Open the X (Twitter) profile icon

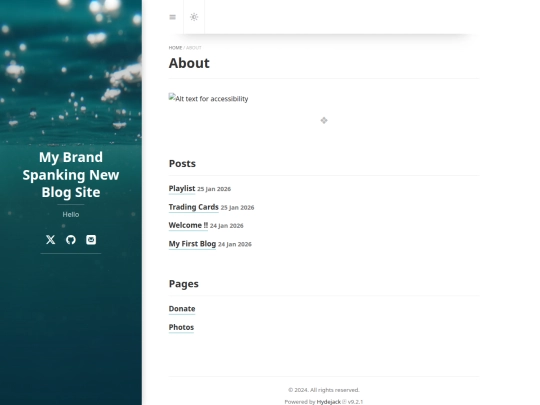click(51, 240)
